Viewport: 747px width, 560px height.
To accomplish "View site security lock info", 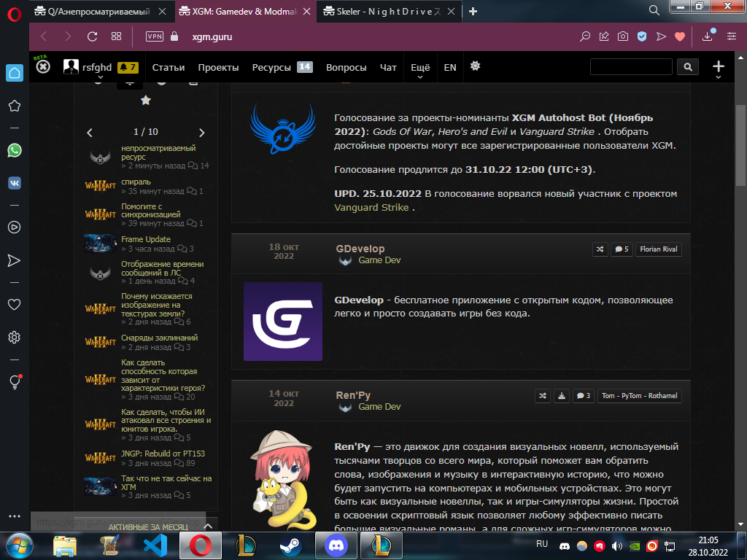I will click(174, 36).
